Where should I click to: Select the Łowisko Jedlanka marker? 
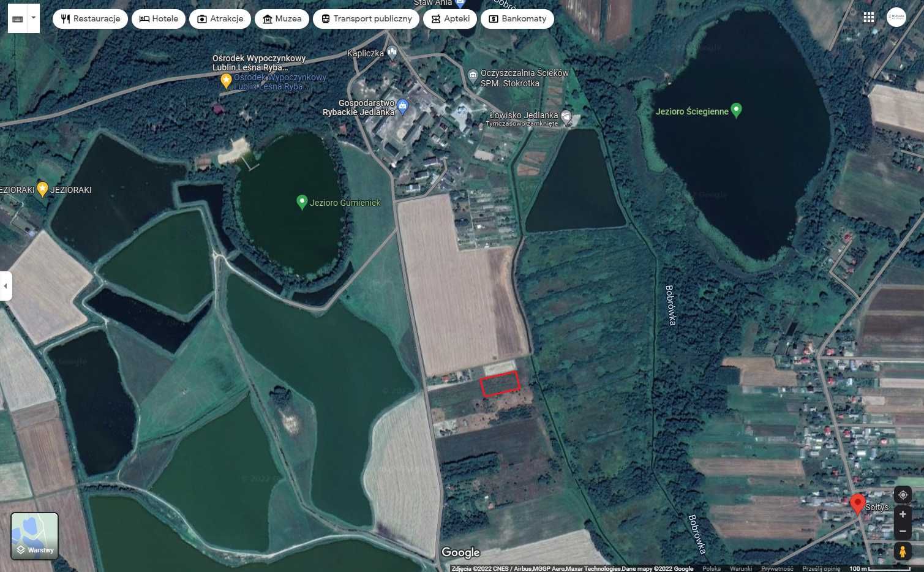[x=566, y=118]
